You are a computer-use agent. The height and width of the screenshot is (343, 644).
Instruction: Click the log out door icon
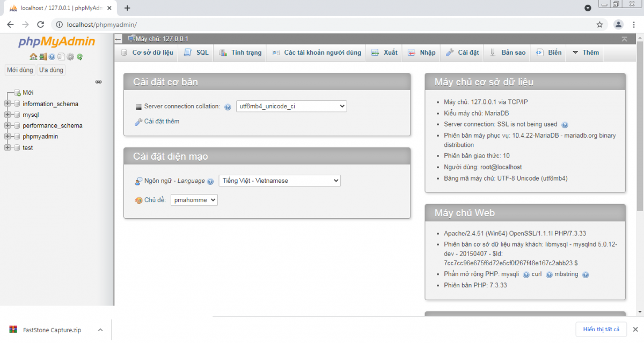42,57
